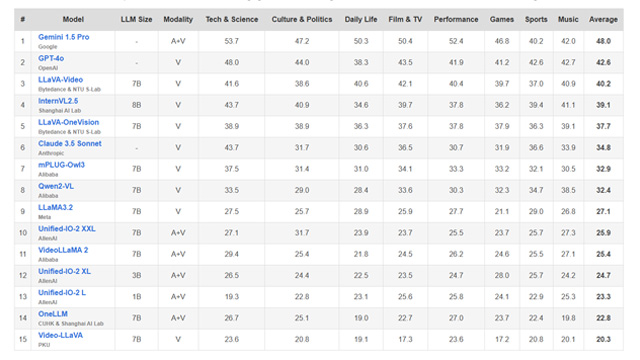Click the Tech & Science column header
This screenshot has height=360, width=640.
click(232, 19)
